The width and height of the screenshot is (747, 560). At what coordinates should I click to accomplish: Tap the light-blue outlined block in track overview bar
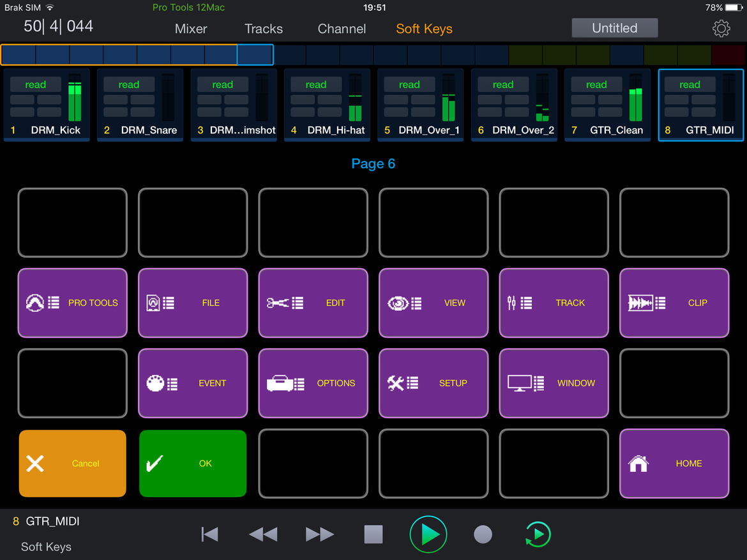pos(255,54)
